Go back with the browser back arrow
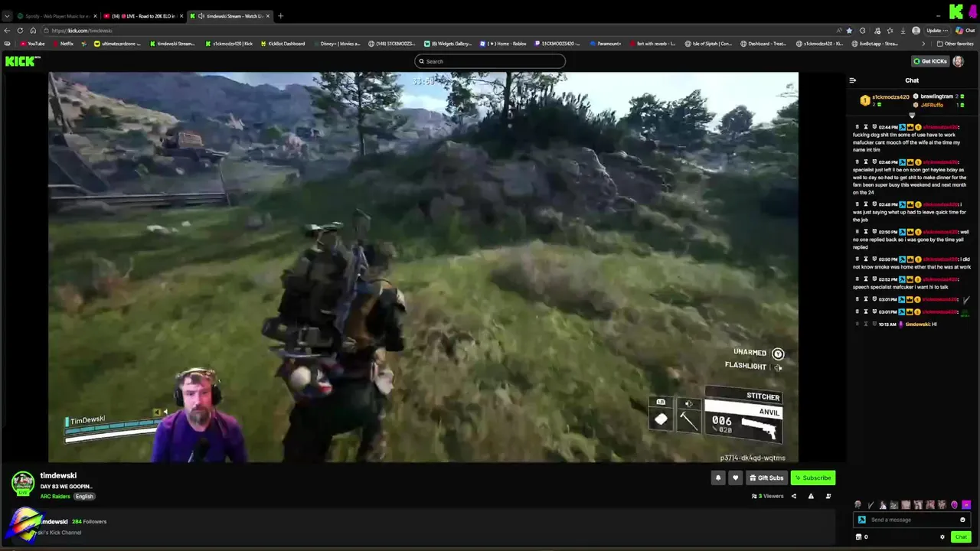The image size is (980, 551). (7, 31)
